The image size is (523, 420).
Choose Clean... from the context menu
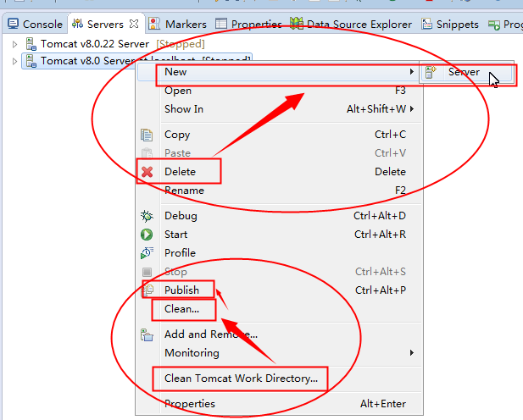coord(280,309)
